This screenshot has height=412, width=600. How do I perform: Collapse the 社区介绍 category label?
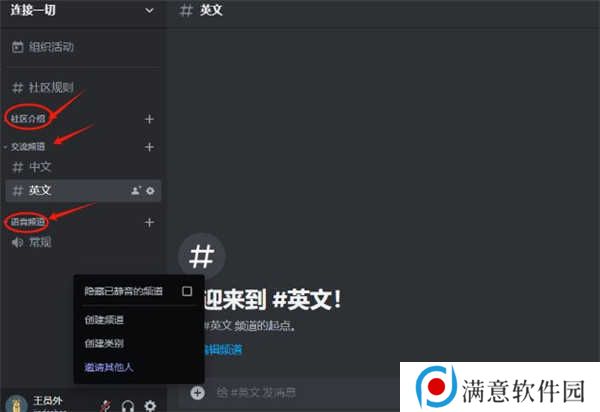tap(28, 119)
